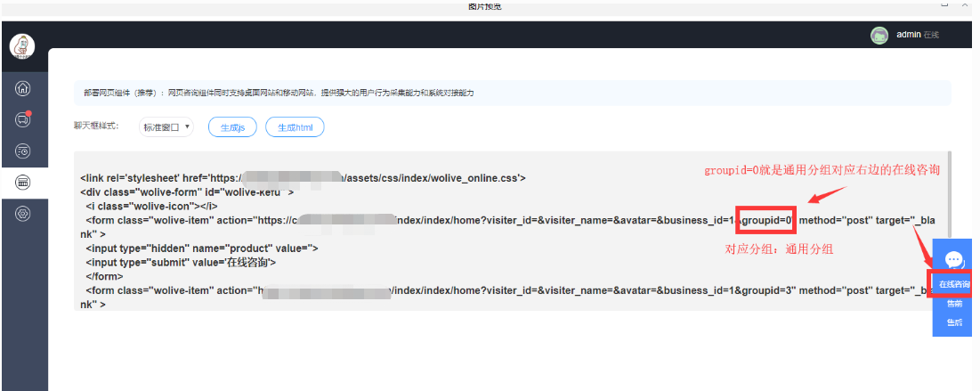Screen dimensions: 980x391
Task: Click the closing </form> code line
Action: click(104, 276)
